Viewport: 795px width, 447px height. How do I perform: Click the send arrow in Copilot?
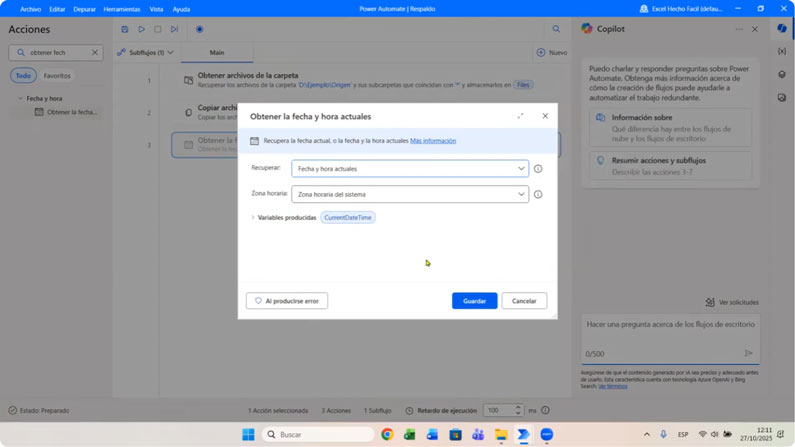(x=748, y=353)
